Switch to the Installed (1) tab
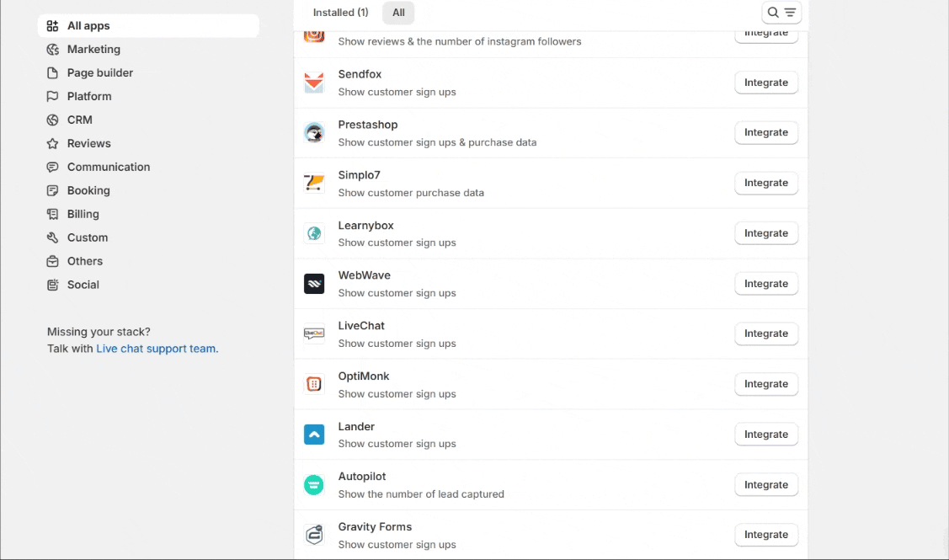 pos(340,13)
